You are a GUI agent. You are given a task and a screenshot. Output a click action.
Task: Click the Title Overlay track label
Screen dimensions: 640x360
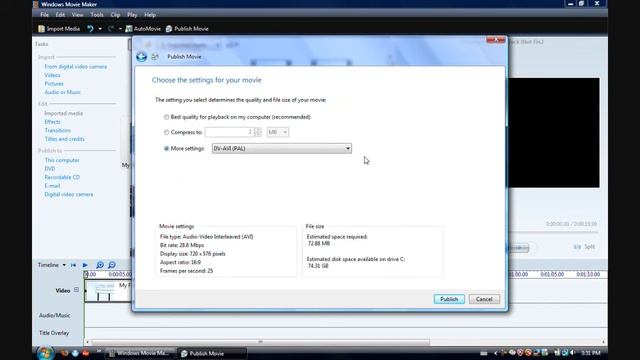click(54, 333)
